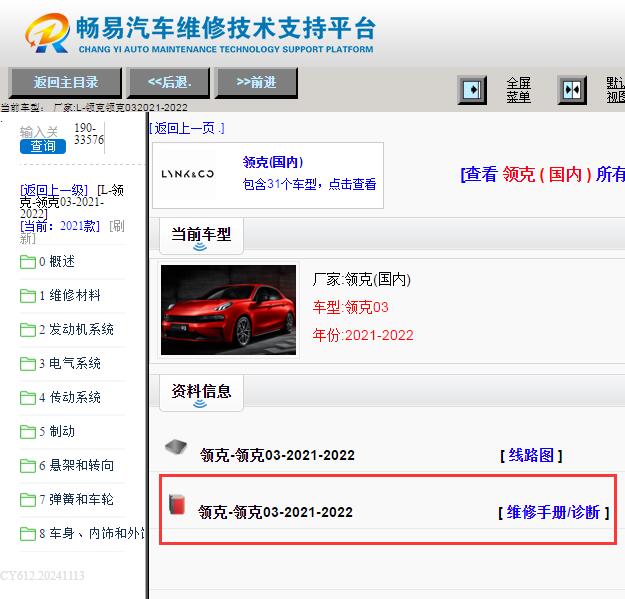The height and width of the screenshot is (599, 625).
Task: Open 领克-领克03-2021-2022 in the 线路图 row
Action: point(277,455)
